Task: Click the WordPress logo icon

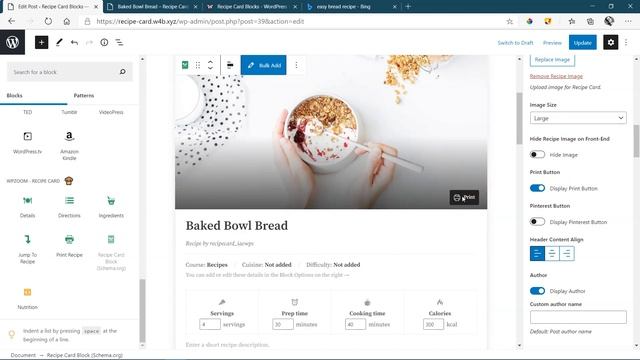Action: (x=12, y=42)
